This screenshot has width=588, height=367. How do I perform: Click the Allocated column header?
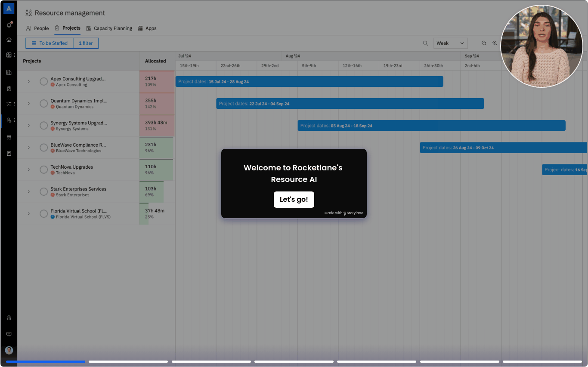coord(157,61)
